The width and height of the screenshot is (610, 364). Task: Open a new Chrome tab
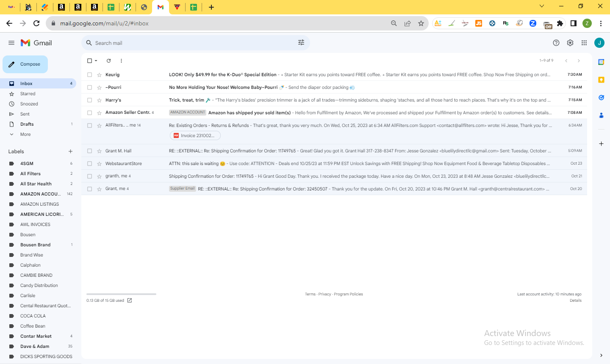point(211,7)
